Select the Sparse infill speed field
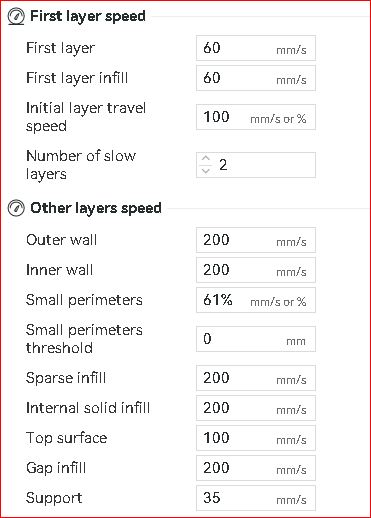The height and width of the screenshot is (518, 371). click(256, 378)
